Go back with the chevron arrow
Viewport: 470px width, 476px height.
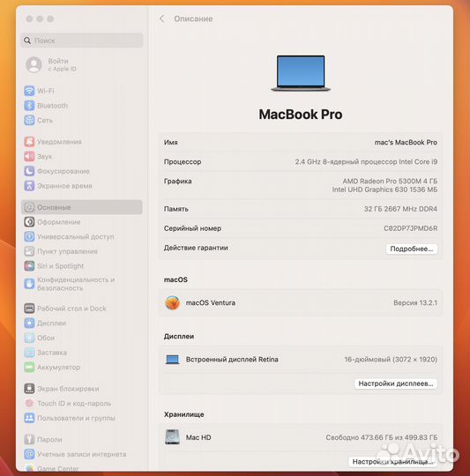tap(162, 19)
